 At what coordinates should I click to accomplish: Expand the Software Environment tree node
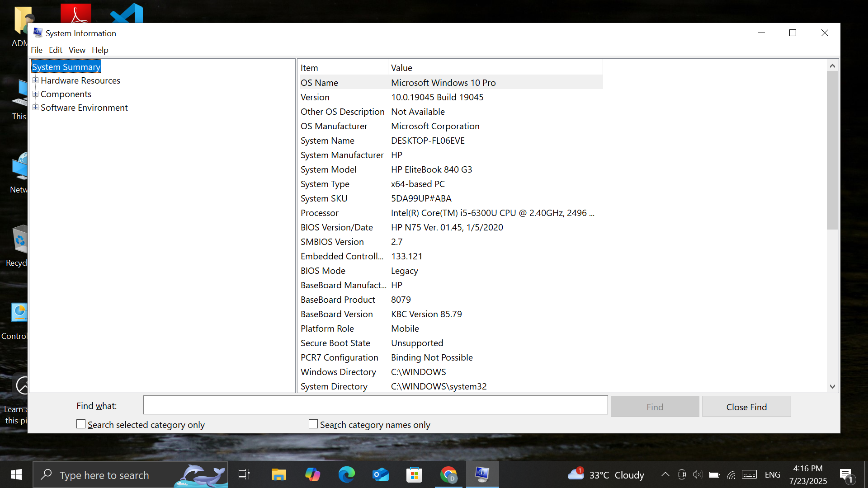tap(35, 108)
